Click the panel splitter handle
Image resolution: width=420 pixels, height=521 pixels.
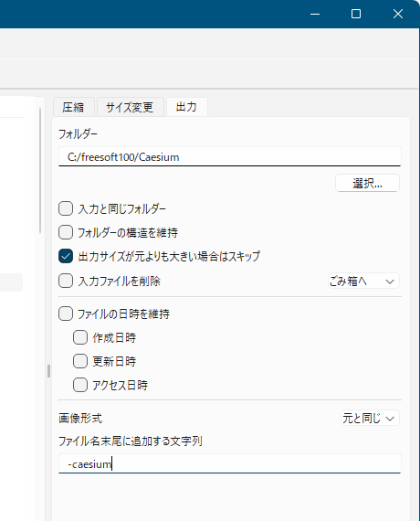(x=48, y=371)
